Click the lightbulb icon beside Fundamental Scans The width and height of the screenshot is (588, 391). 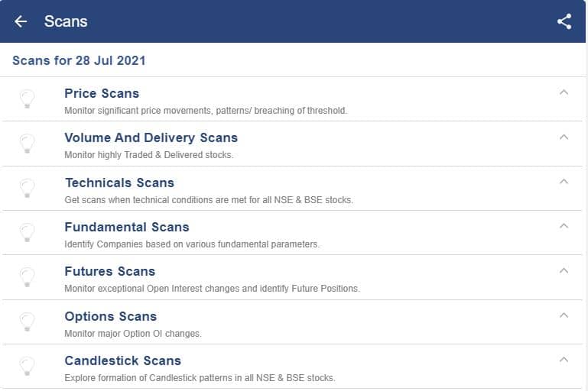pyautogui.click(x=27, y=233)
